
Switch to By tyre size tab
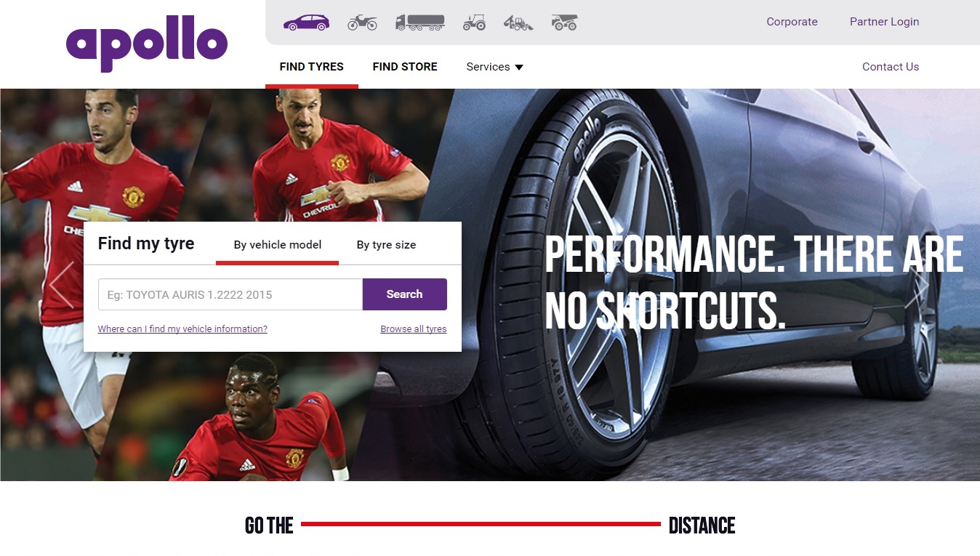click(x=386, y=245)
